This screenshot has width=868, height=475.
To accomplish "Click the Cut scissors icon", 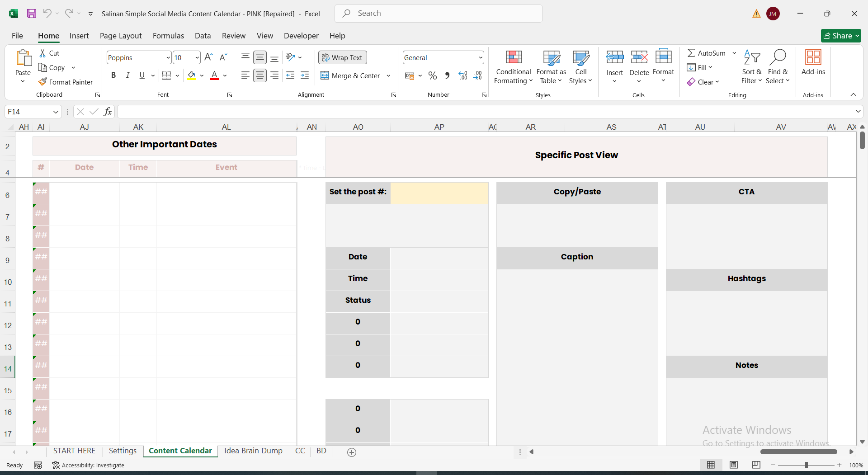I will click(x=43, y=53).
